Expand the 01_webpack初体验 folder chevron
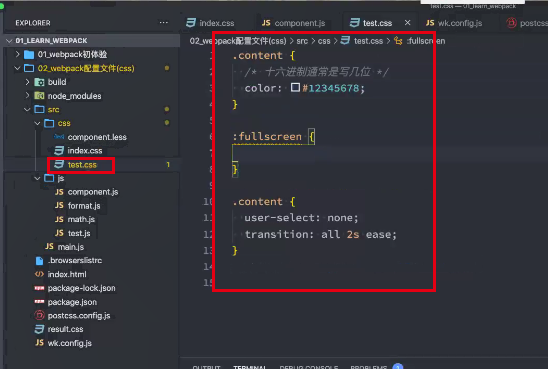 pos(17,54)
